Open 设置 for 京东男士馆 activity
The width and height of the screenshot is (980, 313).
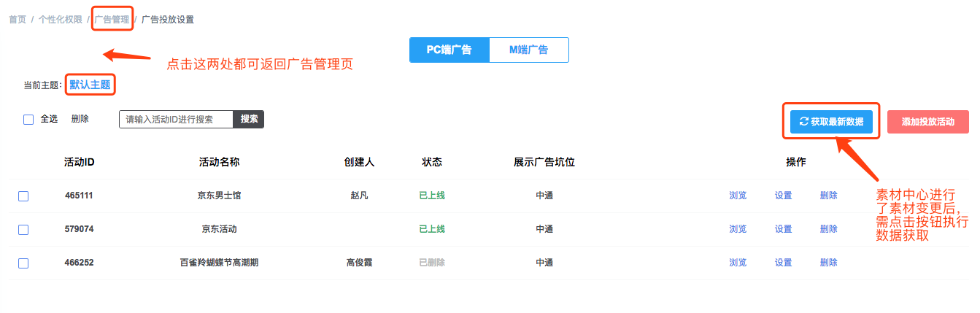pyautogui.click(x=783, y=196)
